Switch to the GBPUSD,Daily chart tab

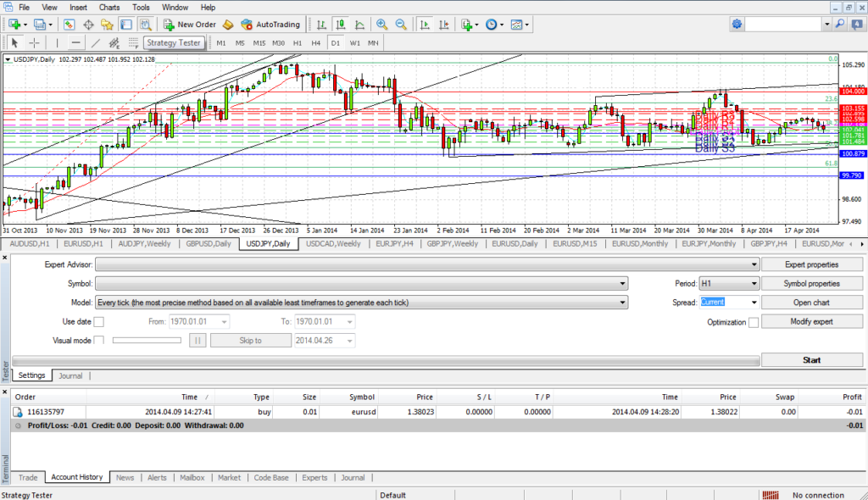pos(209,243)
